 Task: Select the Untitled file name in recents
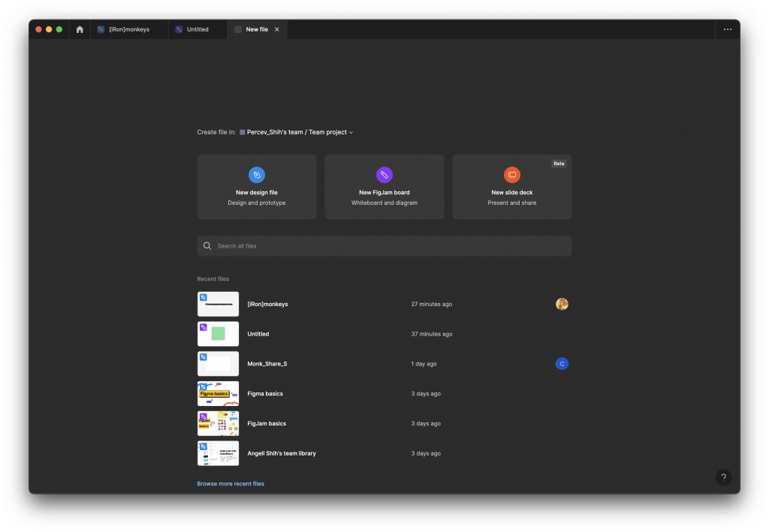coord(258,334)
